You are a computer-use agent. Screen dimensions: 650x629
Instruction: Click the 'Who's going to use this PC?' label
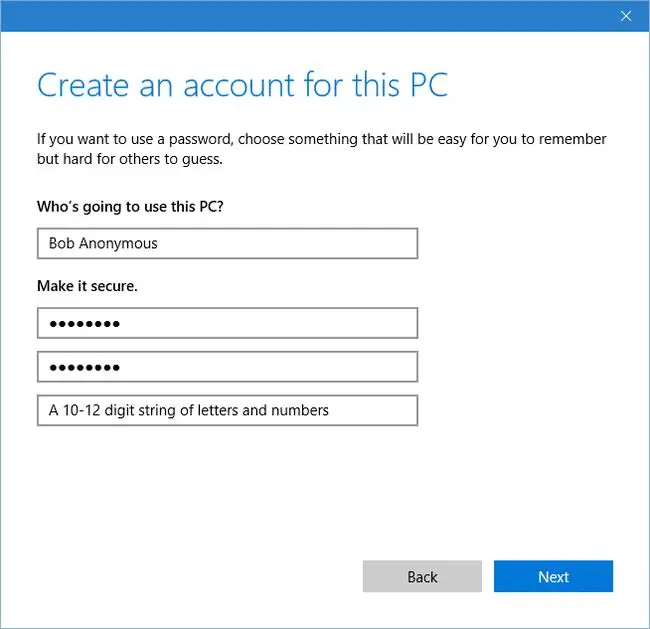(130, 206)
